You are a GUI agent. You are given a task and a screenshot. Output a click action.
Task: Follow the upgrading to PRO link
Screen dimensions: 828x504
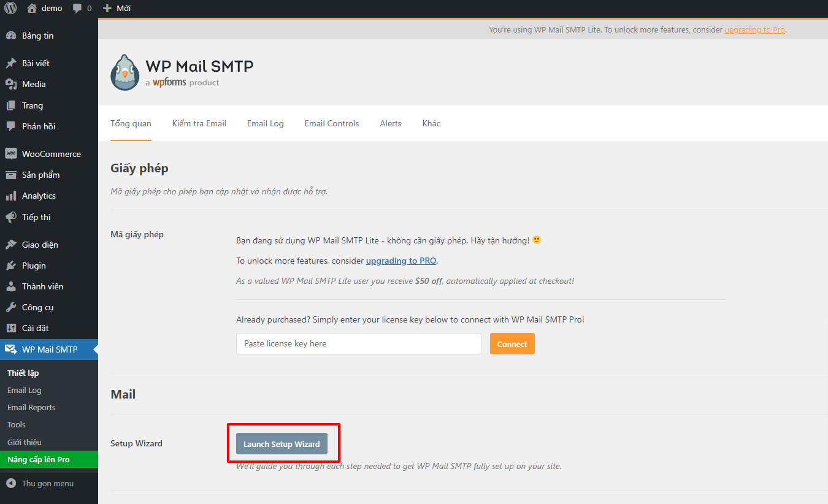[x=401, y=261]
